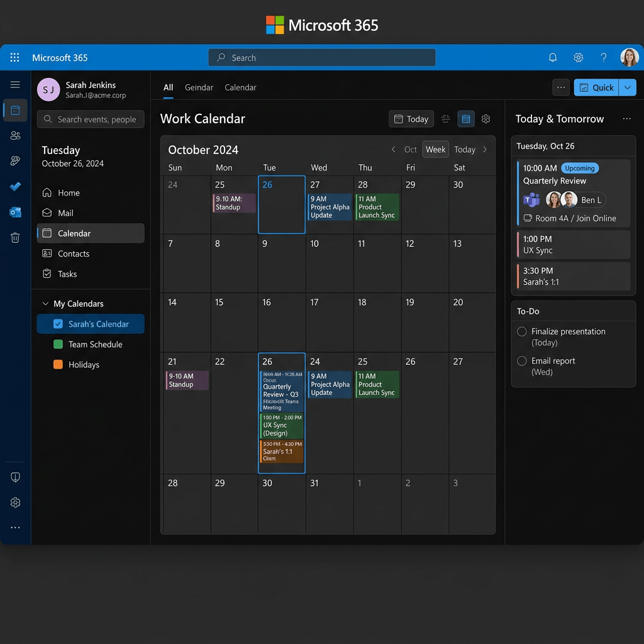This screenshot has width=644, height=644.
Task: Launch the Outlook icon in left rail
Action: (15, 213)
